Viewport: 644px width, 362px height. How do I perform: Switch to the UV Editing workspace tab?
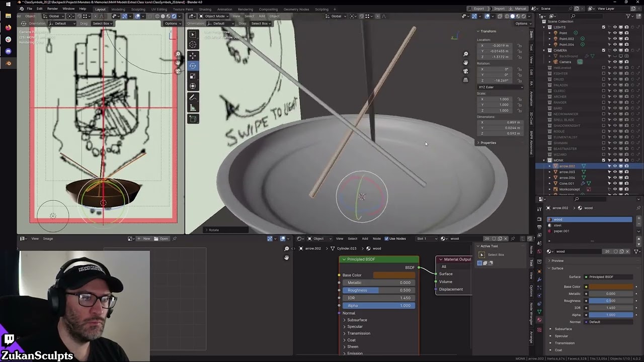coord(159,9)
